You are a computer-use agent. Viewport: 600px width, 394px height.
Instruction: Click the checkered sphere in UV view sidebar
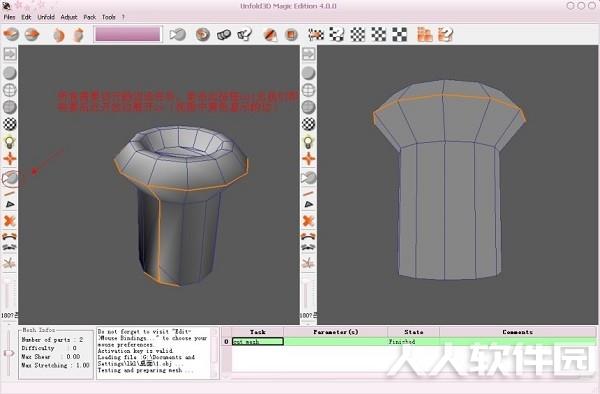coord(308,124)
